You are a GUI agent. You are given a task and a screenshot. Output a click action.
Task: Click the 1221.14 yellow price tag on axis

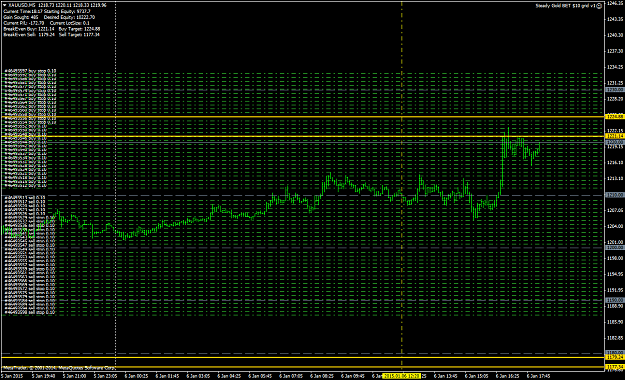pos(615,136)
